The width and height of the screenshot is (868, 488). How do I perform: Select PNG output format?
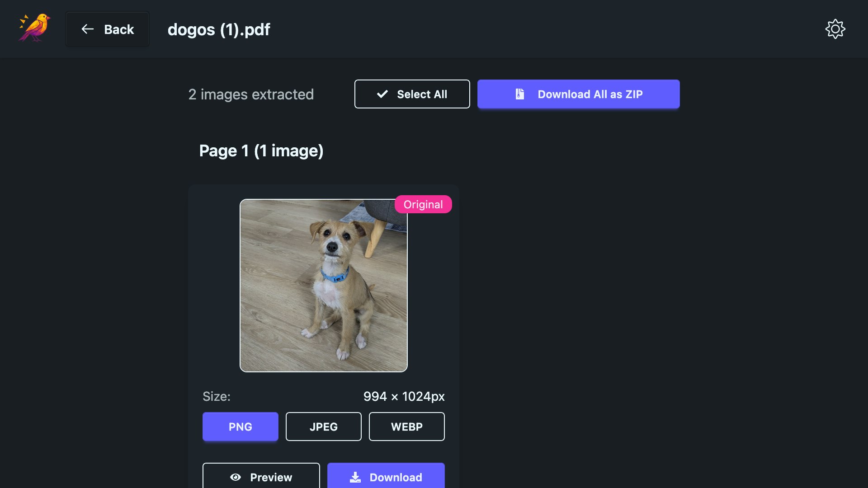tap(240, 427)
